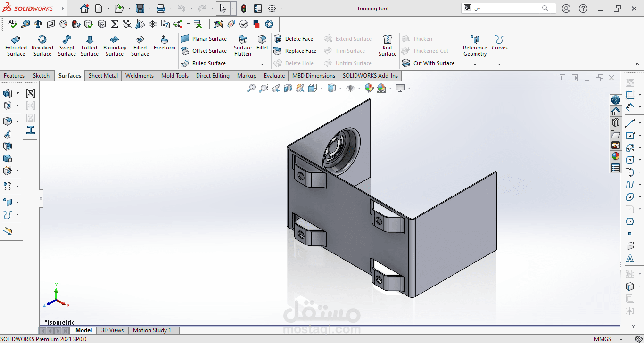Click the New document icon

coord(98,8)
